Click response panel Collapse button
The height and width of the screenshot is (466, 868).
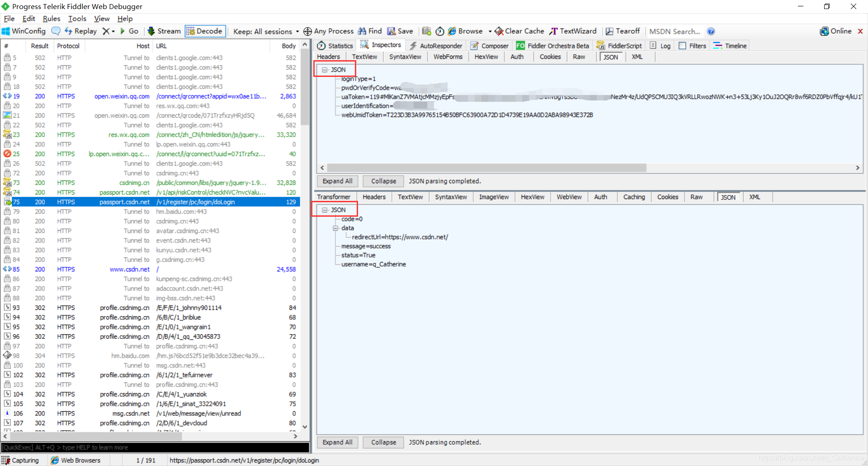383,442
